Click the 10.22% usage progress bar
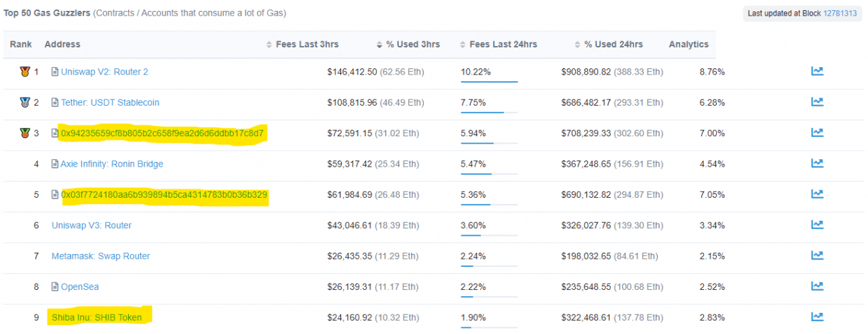This screenshot has height=334, width=868. pos(489,81)
